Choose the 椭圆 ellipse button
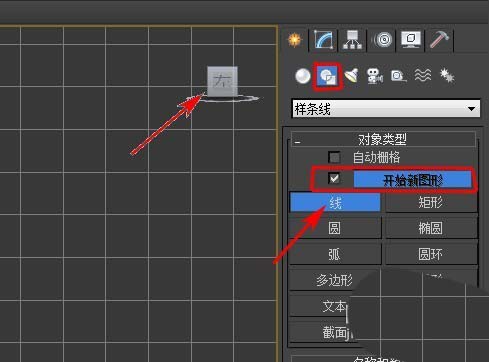The width and height of the screenshot is (489, 362). click(431, 228)
